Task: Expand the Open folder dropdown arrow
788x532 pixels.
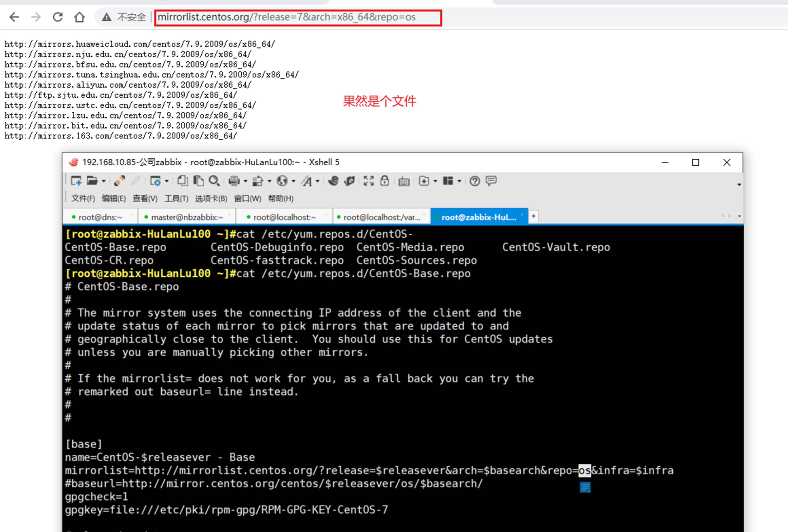Action: click(x=104, y=181)
